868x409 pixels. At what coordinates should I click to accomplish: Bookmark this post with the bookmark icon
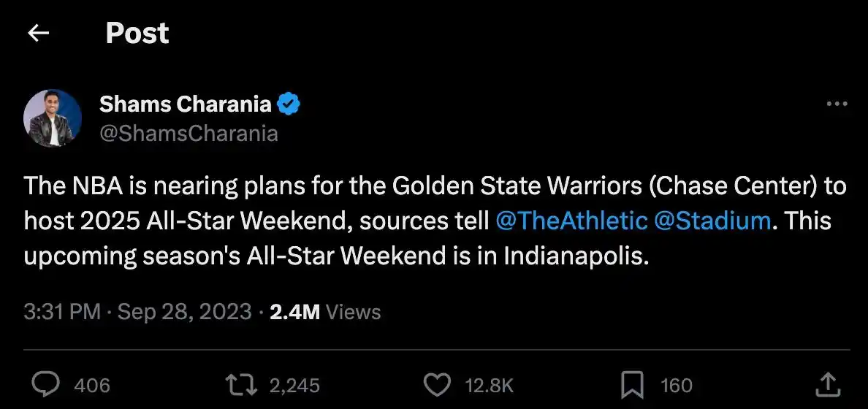pyautogui.click(x=633, y=384)
